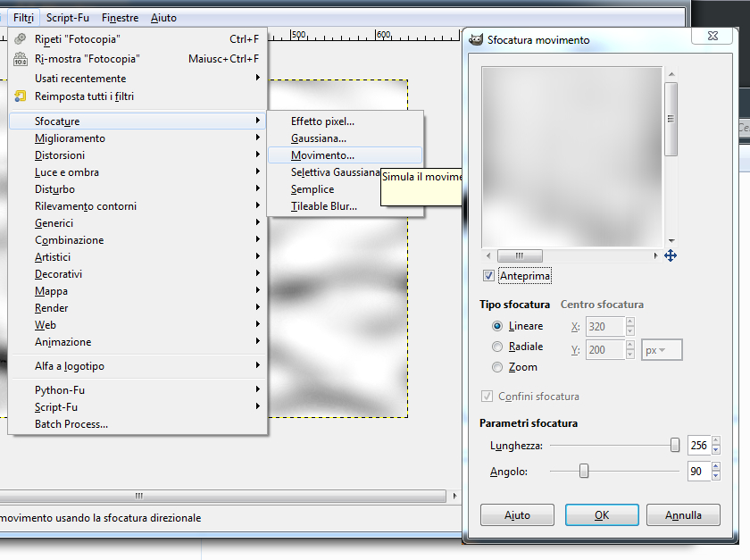Close the Sfocatura movimento dialog

pos(712,36)
